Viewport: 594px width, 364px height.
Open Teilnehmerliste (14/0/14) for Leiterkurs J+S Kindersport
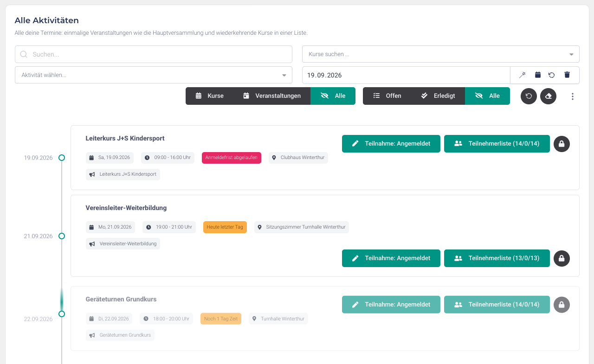497,144
